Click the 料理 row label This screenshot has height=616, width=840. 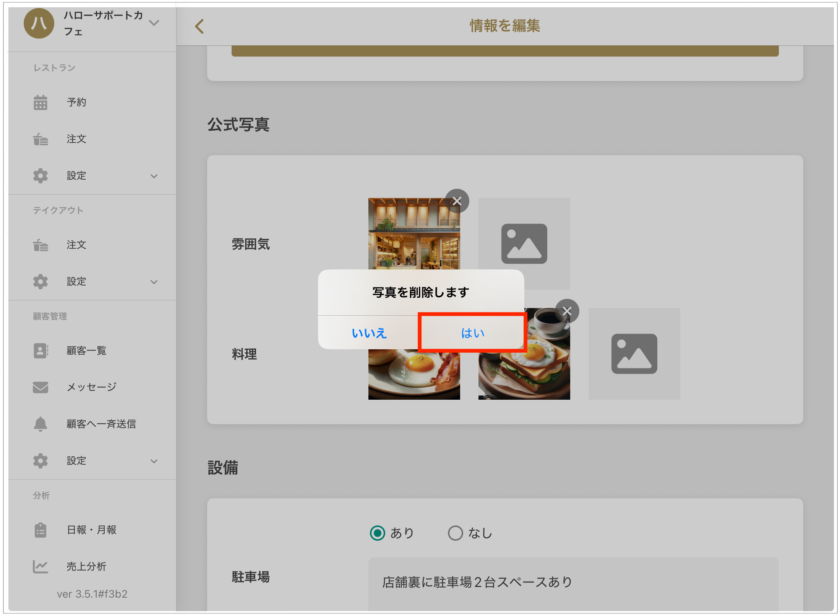[244, 354]
